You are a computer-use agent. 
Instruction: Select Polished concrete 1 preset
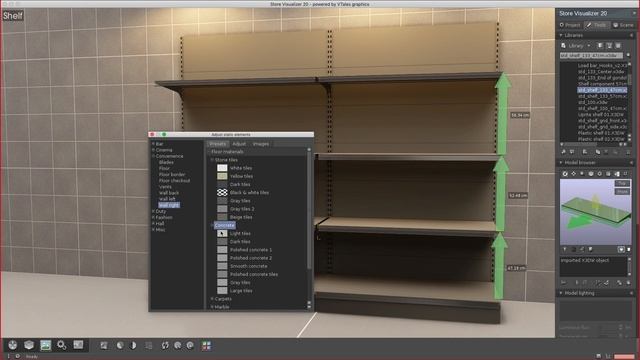pos(251,250)
